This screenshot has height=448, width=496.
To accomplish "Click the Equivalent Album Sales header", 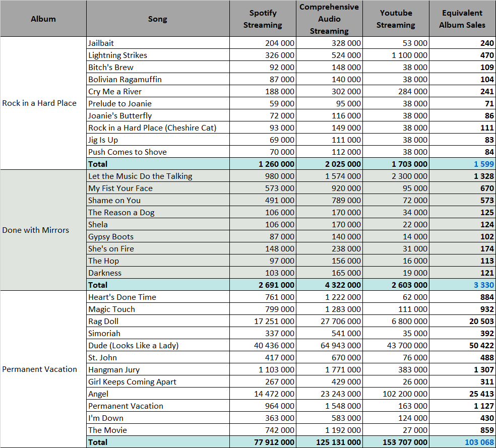I will [462, 19].
